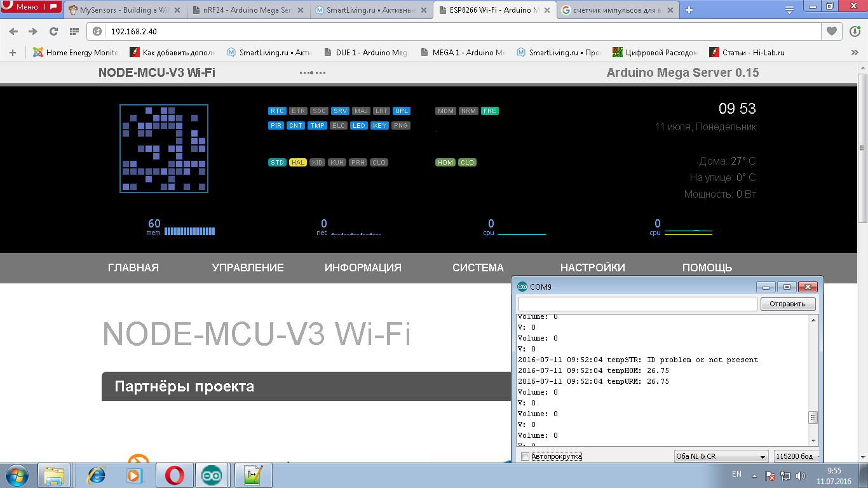This screenshot has width=868, height=488.
Task: Open the Opera Меню button
Action: tap(31, 7)
